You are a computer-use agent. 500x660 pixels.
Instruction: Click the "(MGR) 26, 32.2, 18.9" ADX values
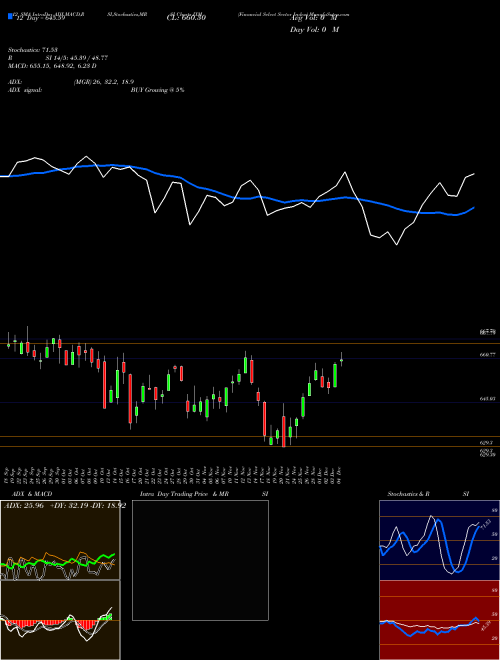pyautogui.click(x=104, y=82)
